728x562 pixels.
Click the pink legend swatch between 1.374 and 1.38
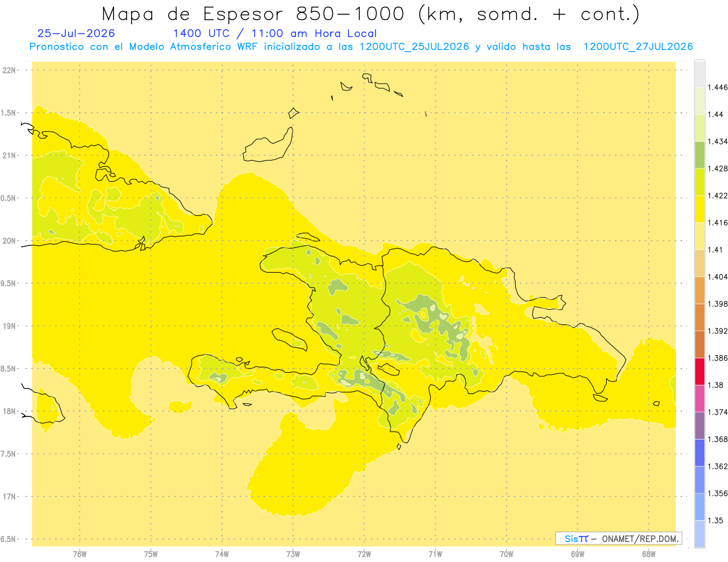click(699, 398)
